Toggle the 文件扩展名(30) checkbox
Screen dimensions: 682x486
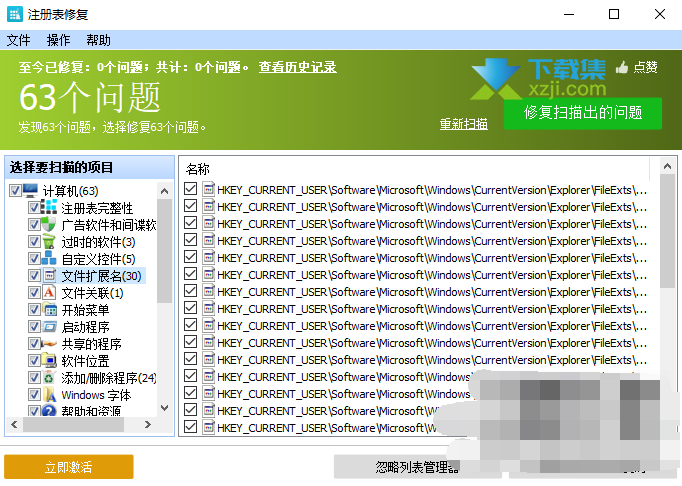point(34,275)
